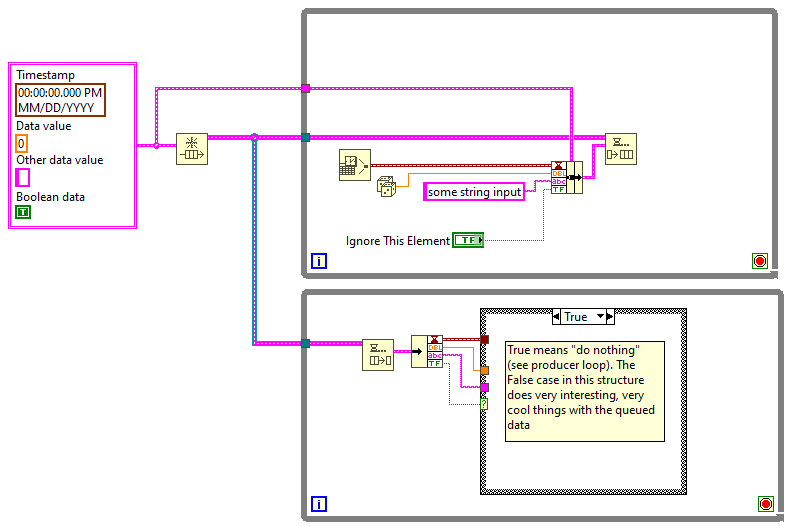The width and height of the screenshot is (793, 526).
Task: Go to next case with right arrow
Action: 610,317
